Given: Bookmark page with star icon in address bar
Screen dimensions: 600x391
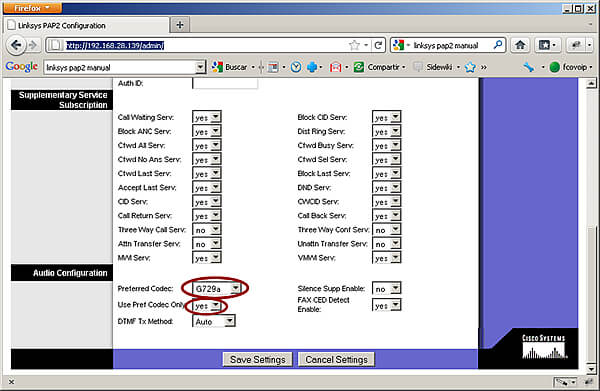Looking at the screenshot, I should [354, 45].
